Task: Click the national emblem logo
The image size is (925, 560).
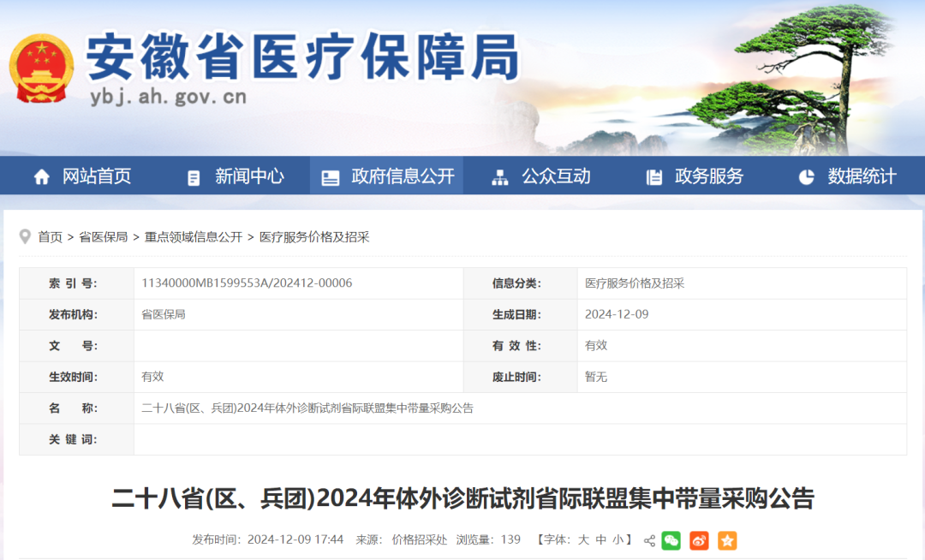Action: [x=42, y=69]
